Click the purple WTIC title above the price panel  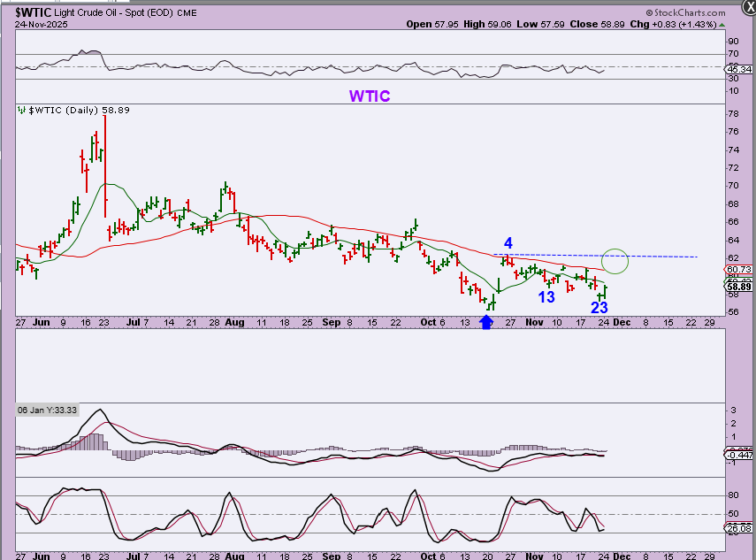tap(370, 96)
